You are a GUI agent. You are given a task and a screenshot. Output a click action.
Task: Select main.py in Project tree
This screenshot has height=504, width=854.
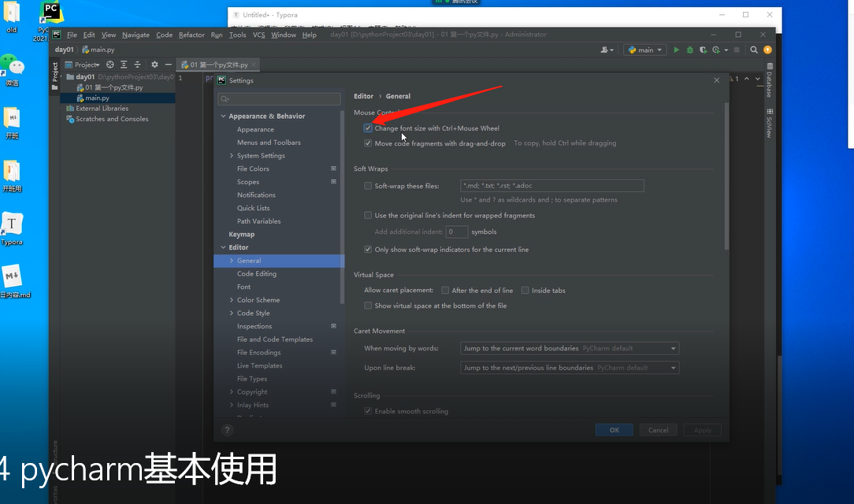(x=97, y=98)
